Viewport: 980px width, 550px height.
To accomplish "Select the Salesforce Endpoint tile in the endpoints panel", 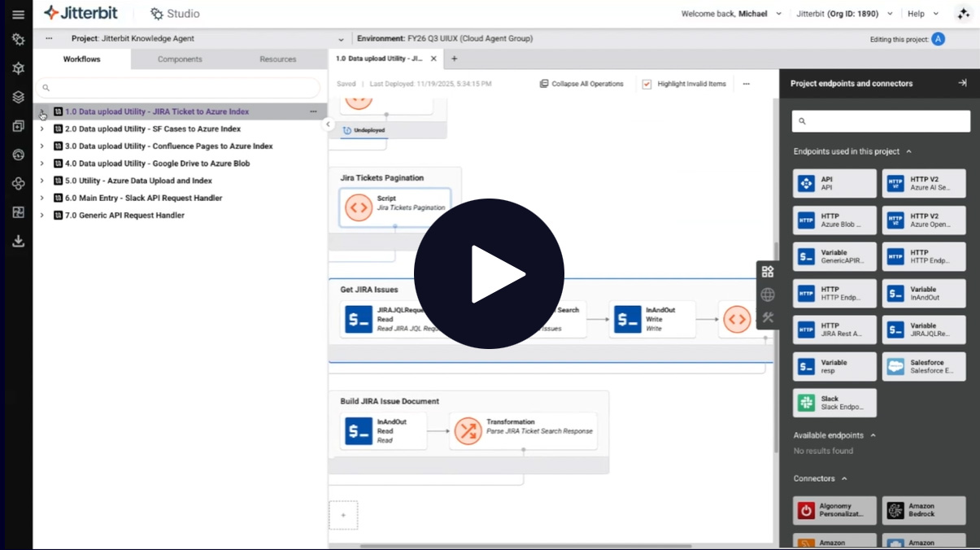I will 924,366.
